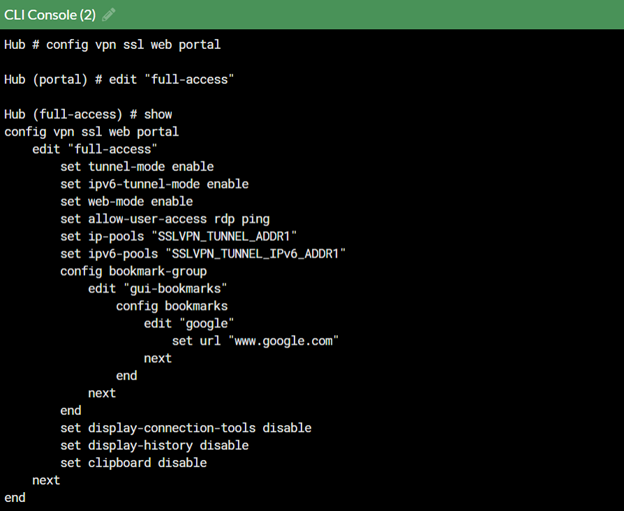Click the 'Hub # config vpn ssl web portal' prompt line
This screenshot has height=511, width=624.
click(x=112, y=44)
